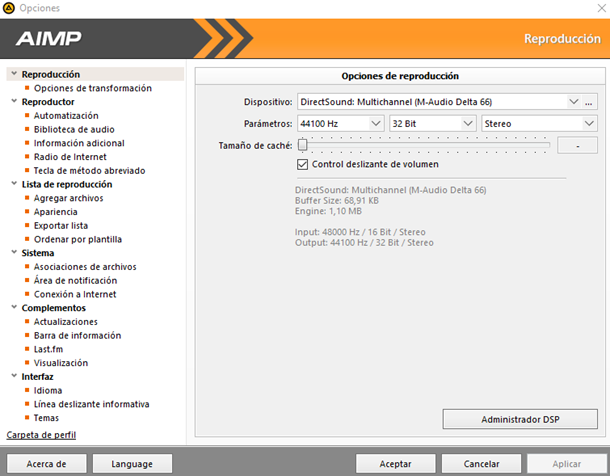Viewport: 610px width, 476px height.
Task: Open the Stereo channel dropdown
Action: [589, 124]
